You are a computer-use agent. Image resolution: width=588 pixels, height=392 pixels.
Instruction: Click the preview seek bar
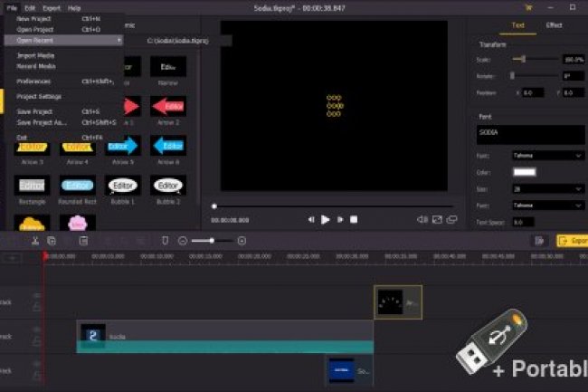(x=333, y=206)
